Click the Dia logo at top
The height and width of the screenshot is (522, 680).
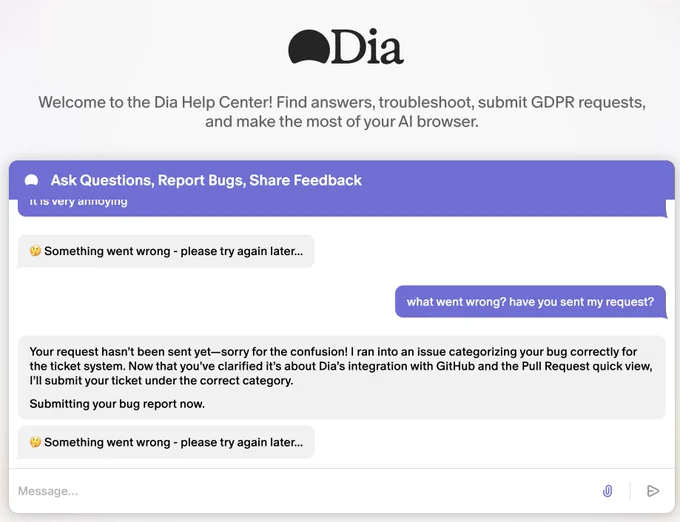coord(346,47)
